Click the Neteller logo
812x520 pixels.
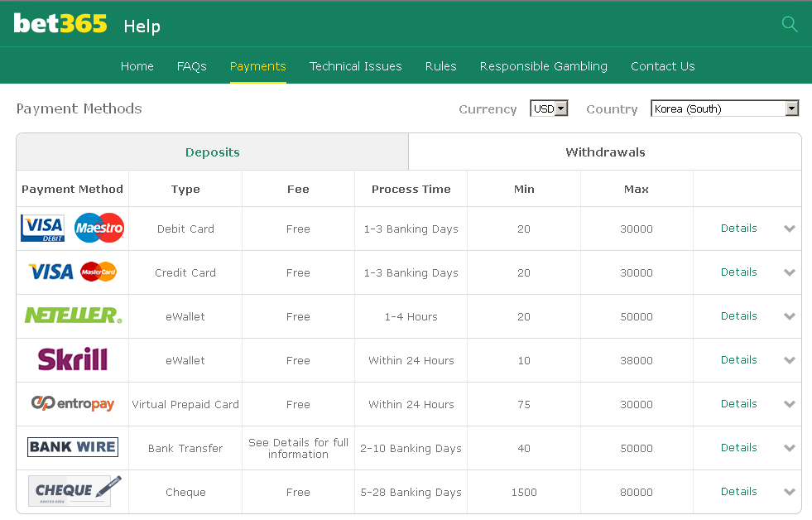[73, 315]
